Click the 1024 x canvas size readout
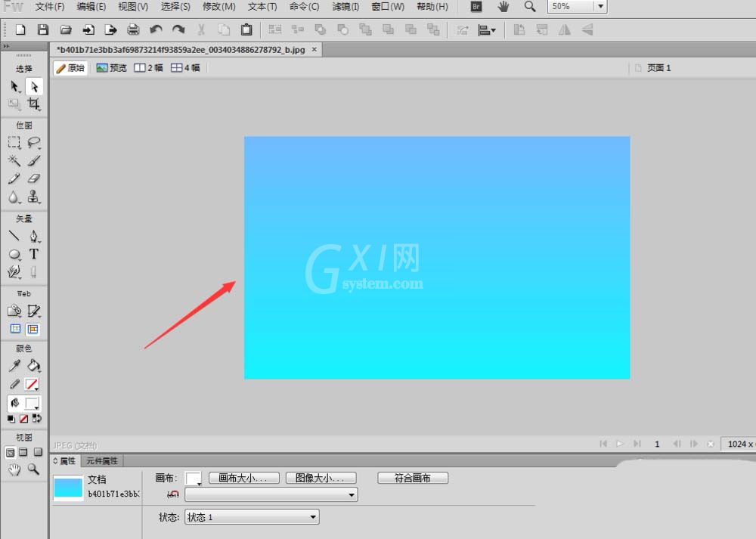Screen dimensions: 756x539 coord(739,444)
